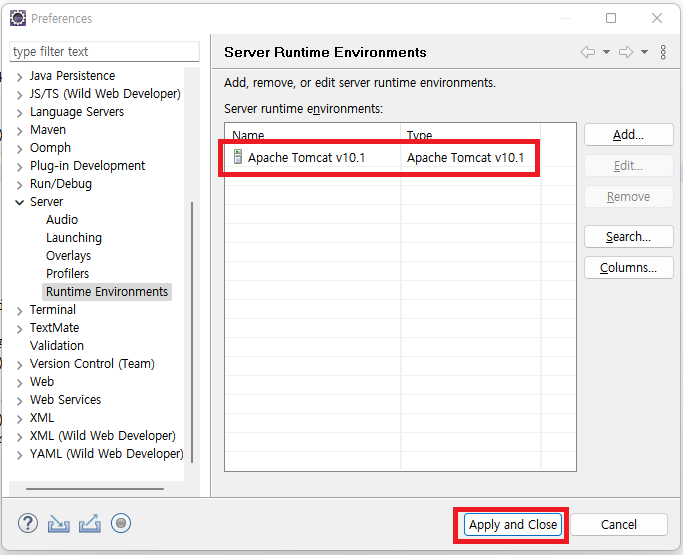The height and width of the screenshot is (555, 683).
Task: Click in the type filter text field
Action: 105,51
